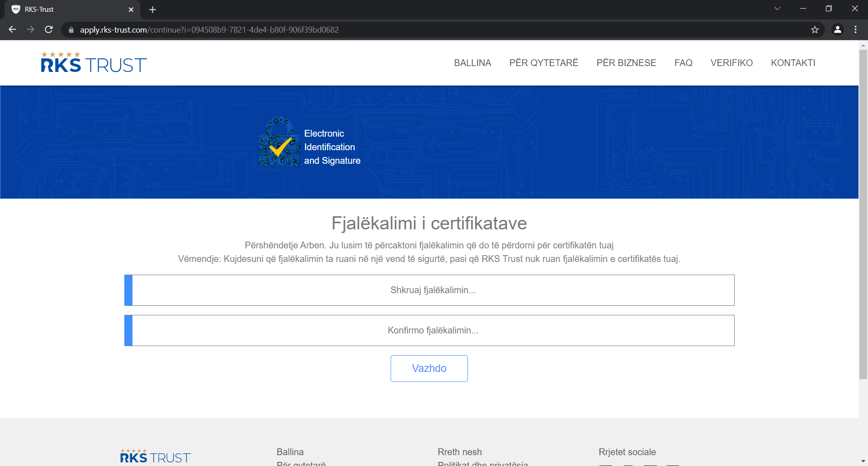Go to BALLINA menu item

tap(472, 63)
